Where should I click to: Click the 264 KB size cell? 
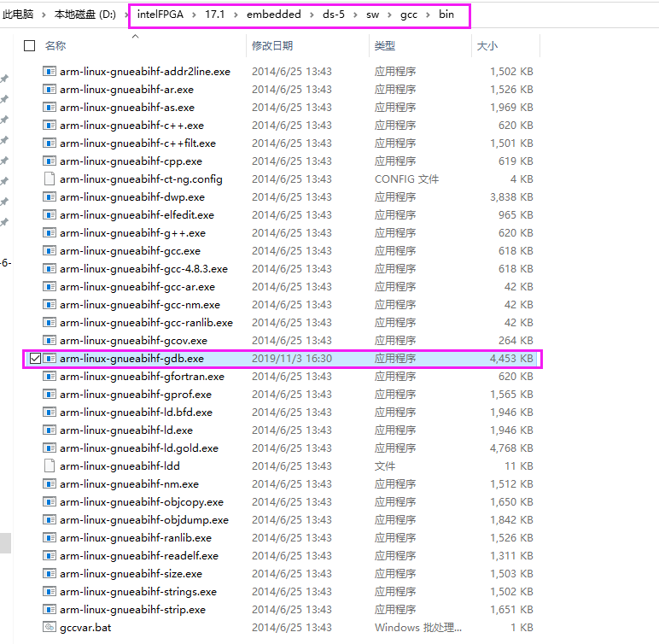point(516,340)
